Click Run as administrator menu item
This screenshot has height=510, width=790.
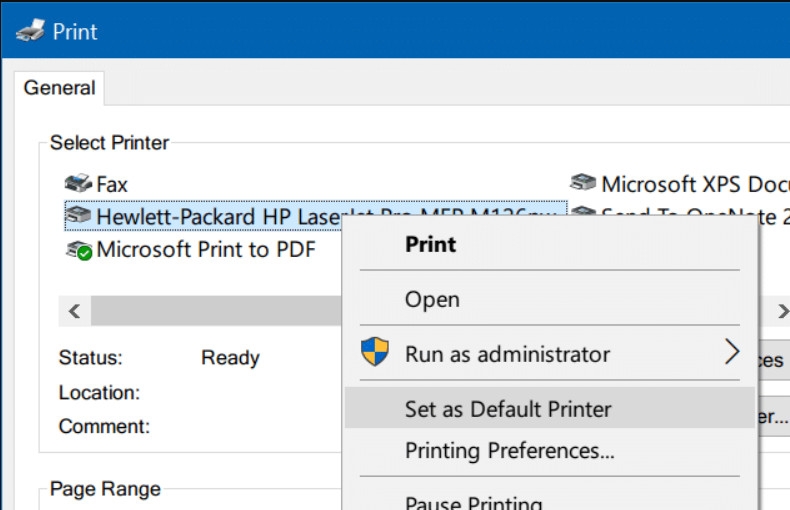pyautogui.click(x=507, y=354)
